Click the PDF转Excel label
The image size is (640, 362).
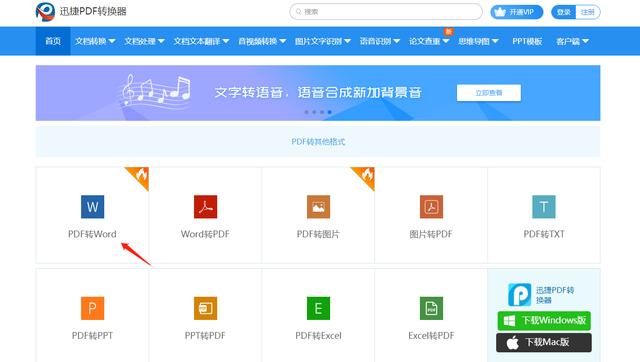click(x=318, y=336)
